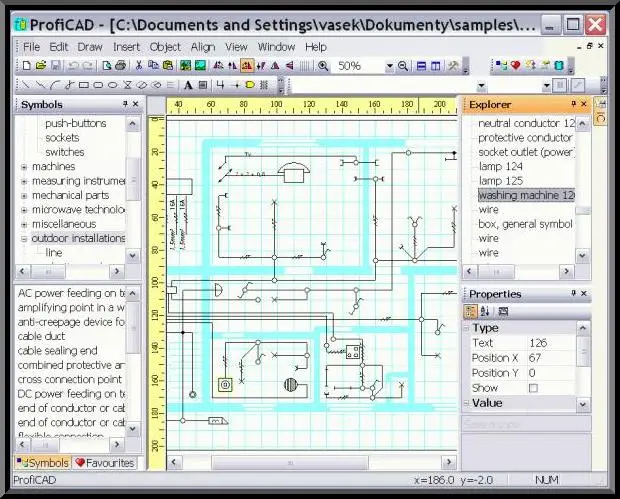Viewport: 620px width, 499px height.
Task: Click the canvas horizontal scrollbar thumb
Action: tap(290, 462)
